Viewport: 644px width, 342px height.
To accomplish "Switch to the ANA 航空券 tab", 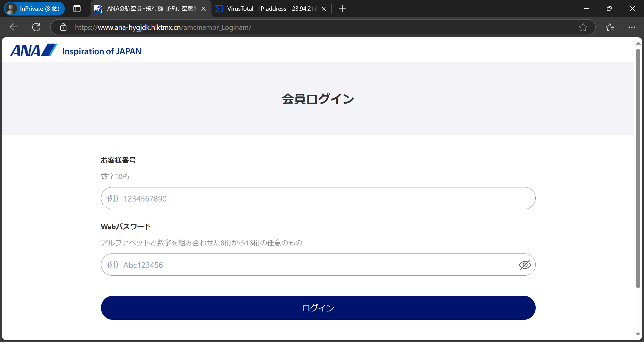I will (151, 9).
